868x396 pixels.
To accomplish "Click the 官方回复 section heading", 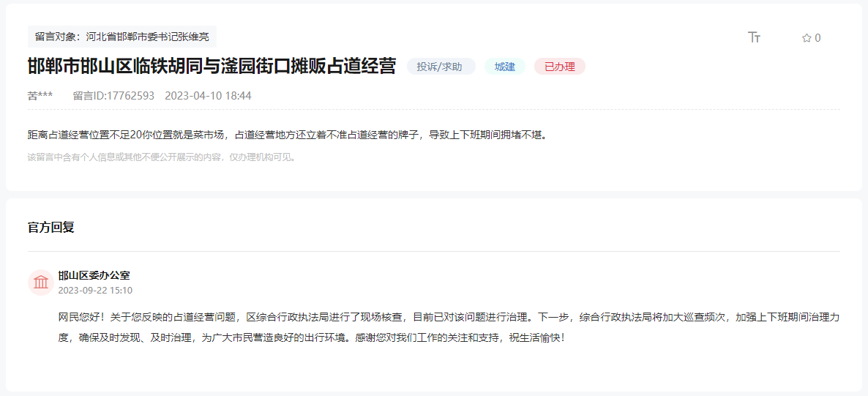I will pyautogui.click(x=51, y=227).
